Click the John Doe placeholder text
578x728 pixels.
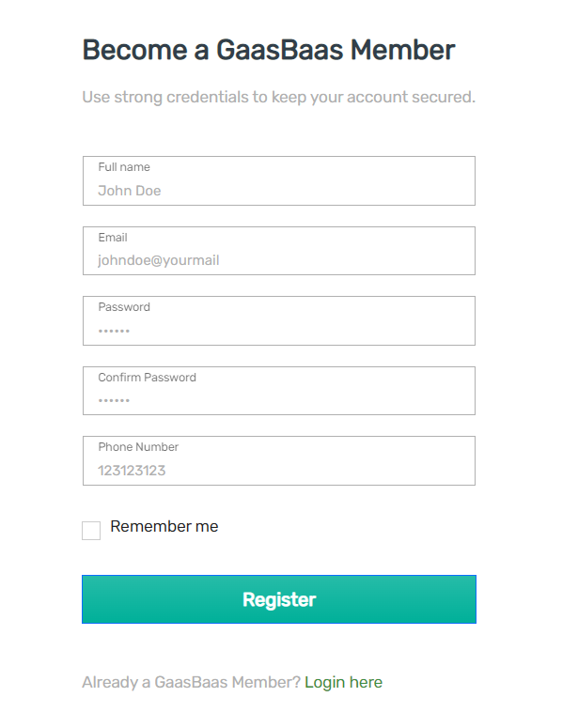click(x=130, y=191)
